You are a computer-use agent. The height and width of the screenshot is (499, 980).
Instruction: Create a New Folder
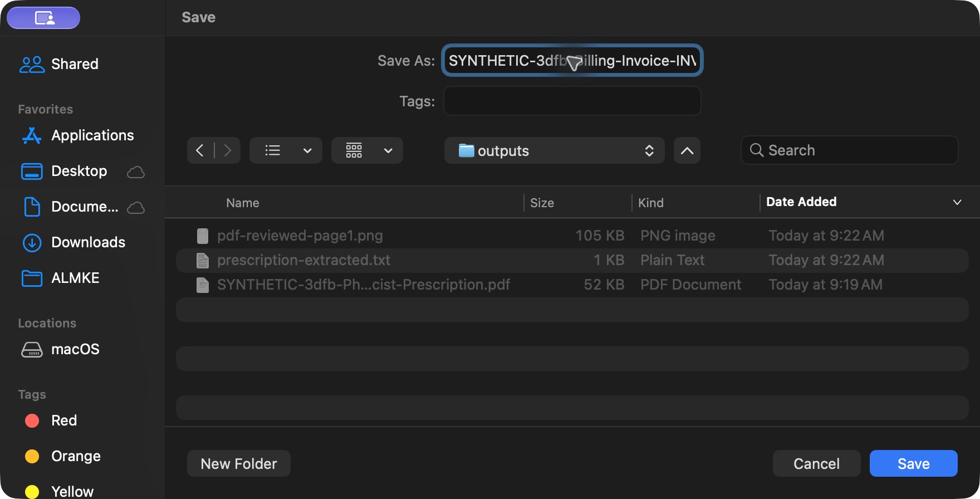[238, 463]
